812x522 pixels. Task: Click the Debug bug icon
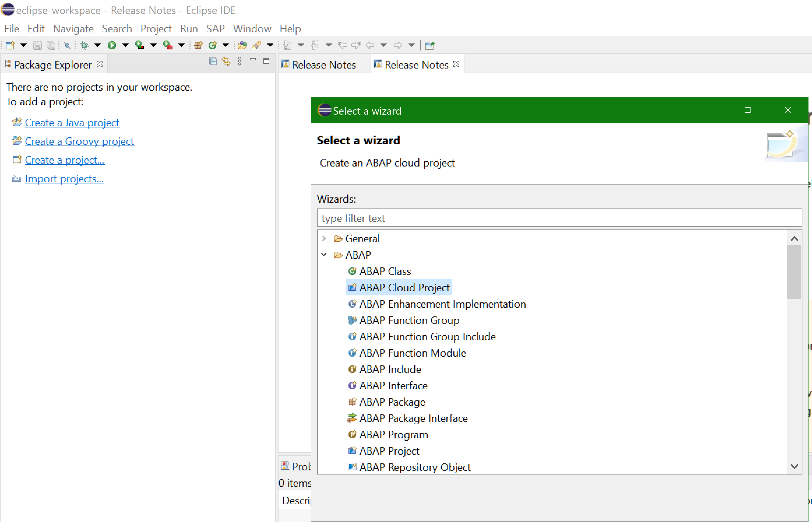click(84, 45)
